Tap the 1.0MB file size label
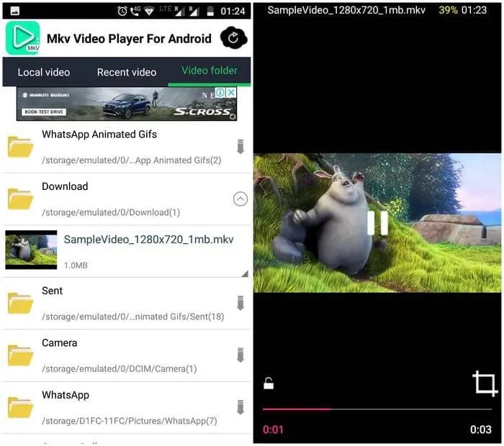The image size is (504, 446). click(x=76, y=265)
